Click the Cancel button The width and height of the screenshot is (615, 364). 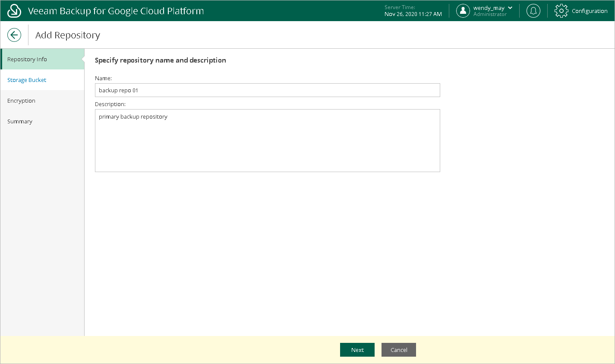[399, 350]
